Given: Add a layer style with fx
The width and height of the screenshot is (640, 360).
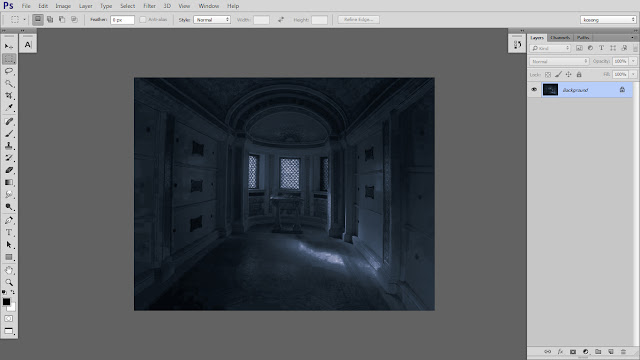Looking at the screenshot, I should (x=560, y=351).
